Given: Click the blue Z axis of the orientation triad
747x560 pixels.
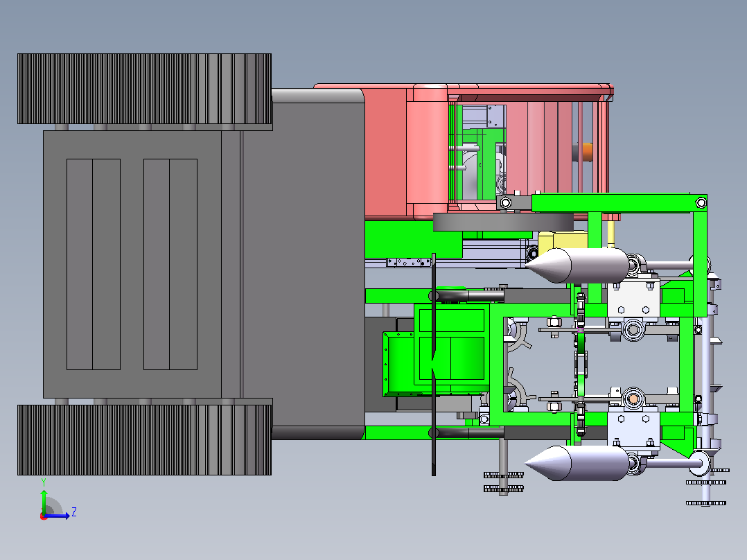Looking at the screenshot, I should (x=57, y=516).
